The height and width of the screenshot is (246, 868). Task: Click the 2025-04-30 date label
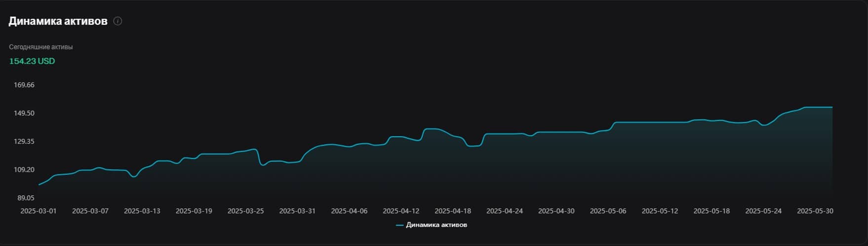(556, 211)
